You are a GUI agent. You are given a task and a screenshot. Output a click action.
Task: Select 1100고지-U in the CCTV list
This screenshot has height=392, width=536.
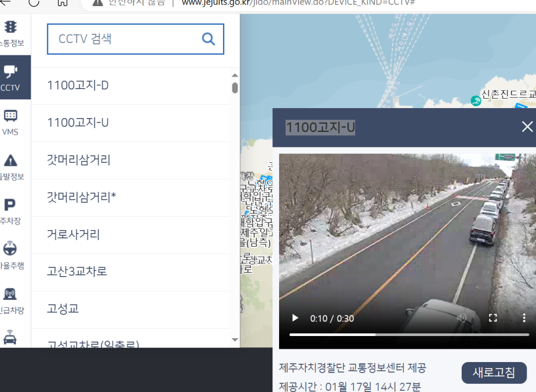(130, 123)
